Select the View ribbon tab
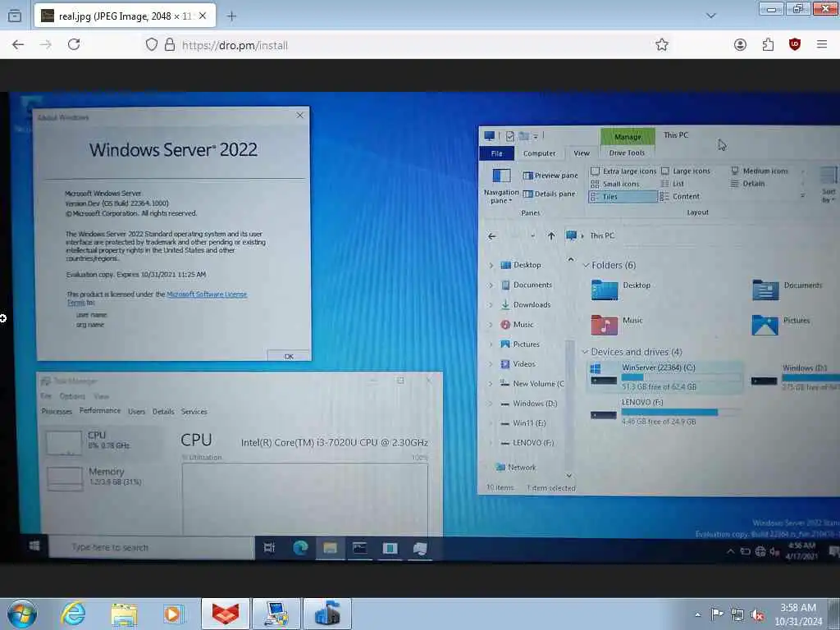Screen dimensions: 840x630 tap(582, 153)
